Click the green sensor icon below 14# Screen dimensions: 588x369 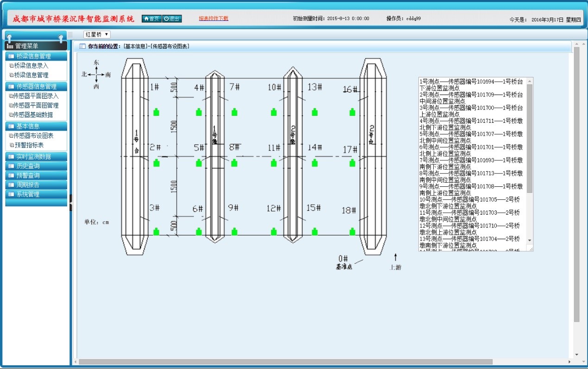pyautogui.click(x=315, y=163)
